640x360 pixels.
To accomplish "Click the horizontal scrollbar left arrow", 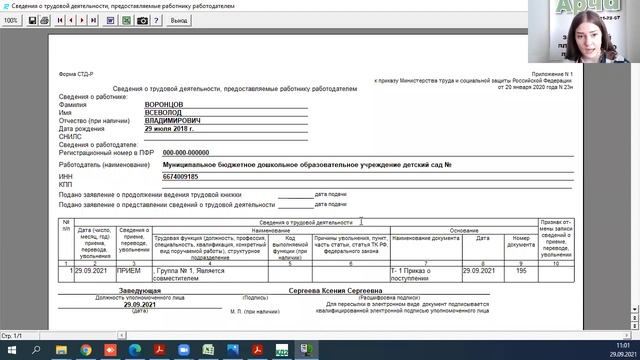I will 122,335.
